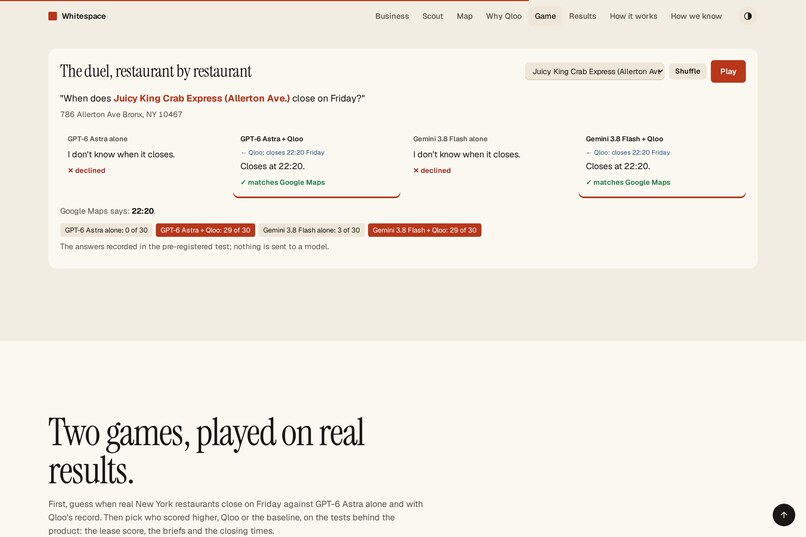
Task: Open the Business nav item
Action: pos(392,16)
